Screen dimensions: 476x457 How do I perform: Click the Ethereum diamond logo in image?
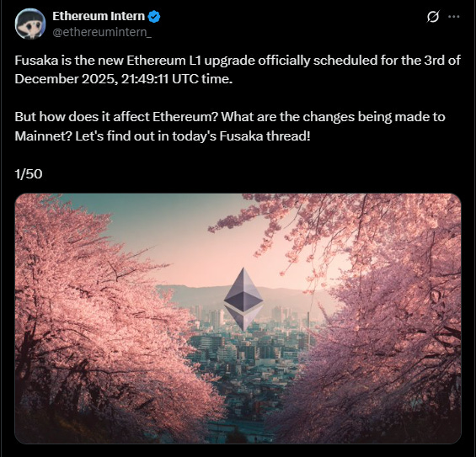click(243, 299)
